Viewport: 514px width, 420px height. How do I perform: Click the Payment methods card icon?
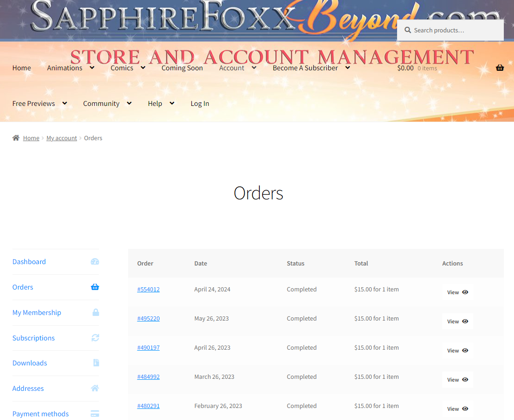point(95,414)
